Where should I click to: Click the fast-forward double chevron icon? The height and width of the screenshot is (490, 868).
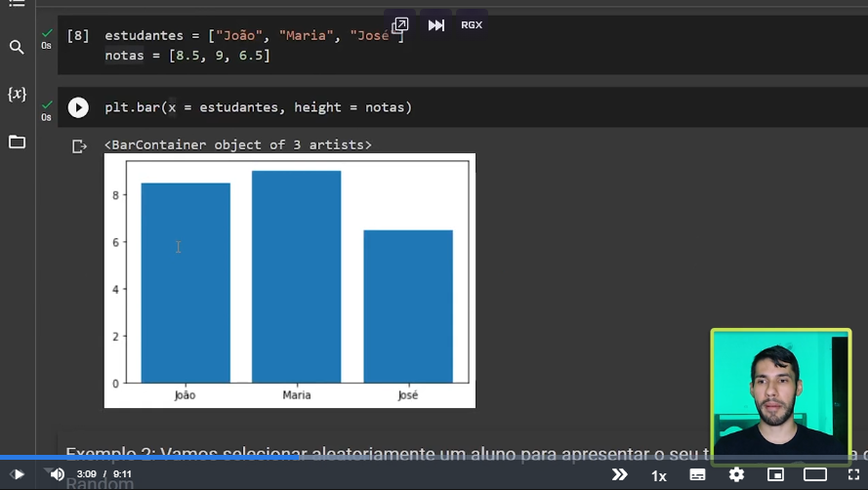point(619,474)
